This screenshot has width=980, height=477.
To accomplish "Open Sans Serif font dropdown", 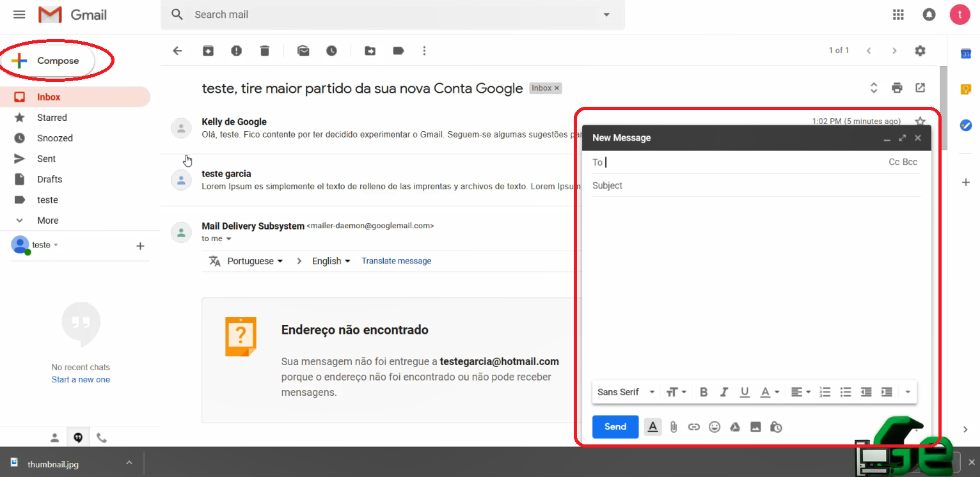I will tap(626, 392).
